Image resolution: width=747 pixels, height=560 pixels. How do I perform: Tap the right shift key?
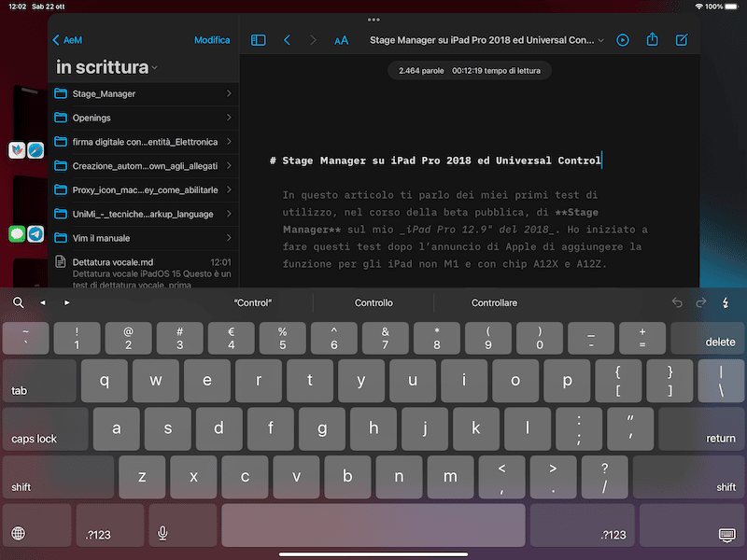(688, 477)
